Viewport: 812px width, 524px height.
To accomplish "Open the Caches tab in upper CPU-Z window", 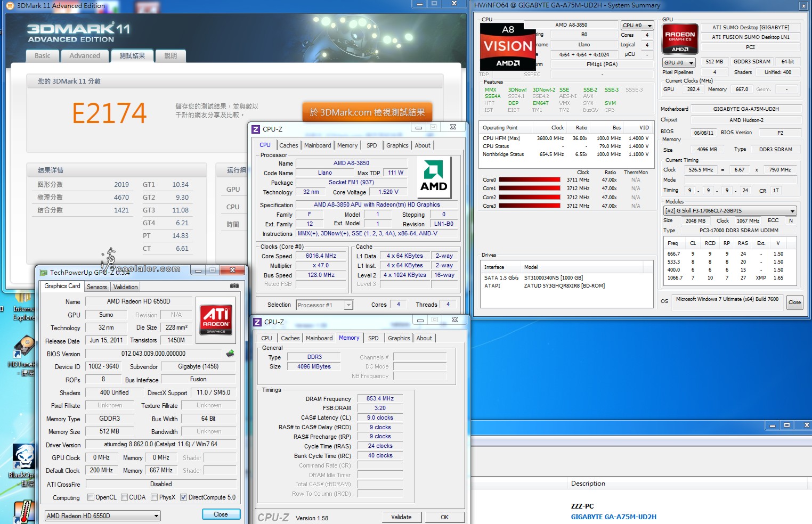I will pyautogui.click(x=289, y=145).
